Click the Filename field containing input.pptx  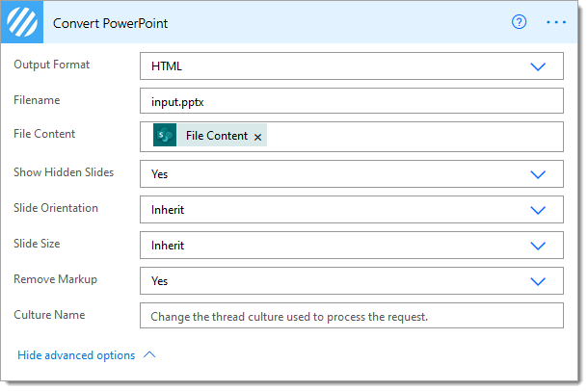pyautogui.click(x=352, y=101)
